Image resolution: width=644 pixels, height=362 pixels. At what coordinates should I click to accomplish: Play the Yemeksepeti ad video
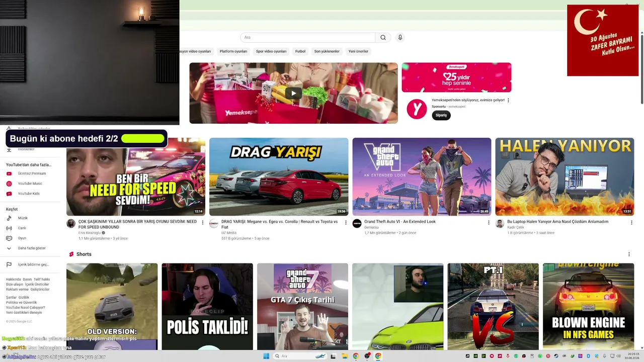coord(293,93)
